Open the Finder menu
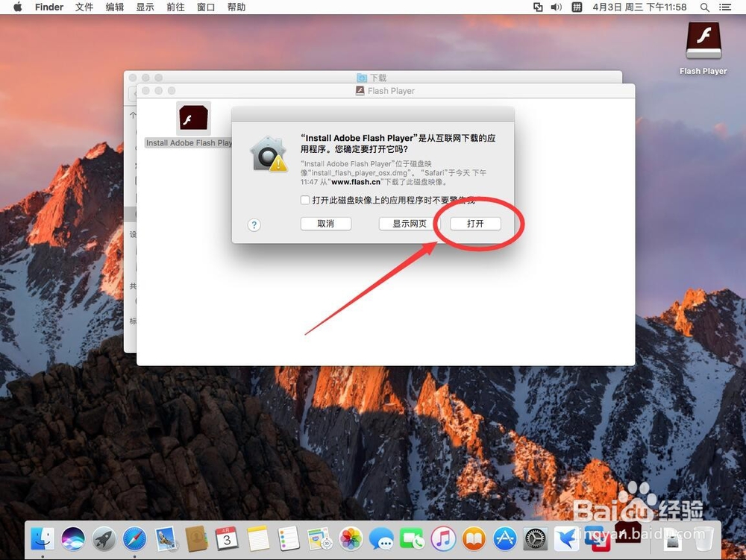 [49, 7]
